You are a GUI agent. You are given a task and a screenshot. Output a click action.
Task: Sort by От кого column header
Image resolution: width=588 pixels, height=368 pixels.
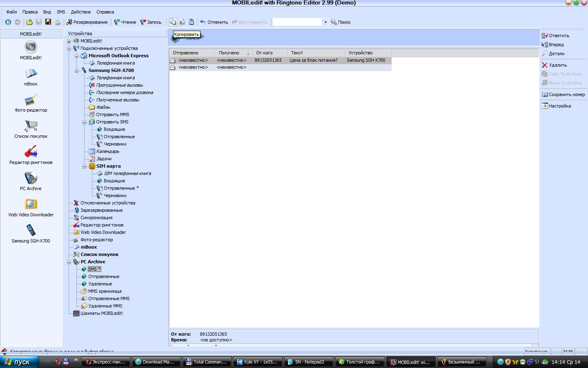point(269,53)
